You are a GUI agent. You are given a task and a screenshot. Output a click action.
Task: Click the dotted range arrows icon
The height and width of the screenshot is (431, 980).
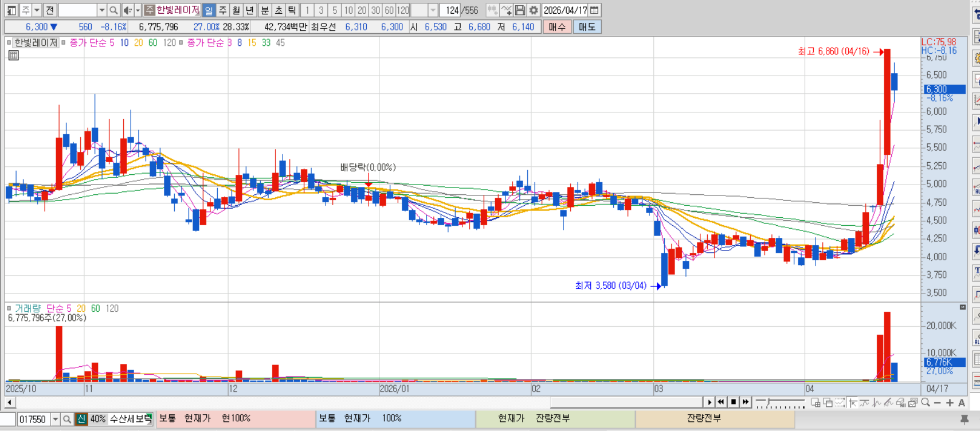pos(840,402)
